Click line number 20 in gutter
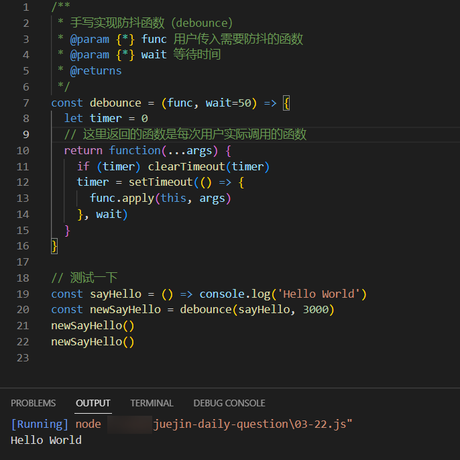 pyautogui.click(x=23, y=310)
